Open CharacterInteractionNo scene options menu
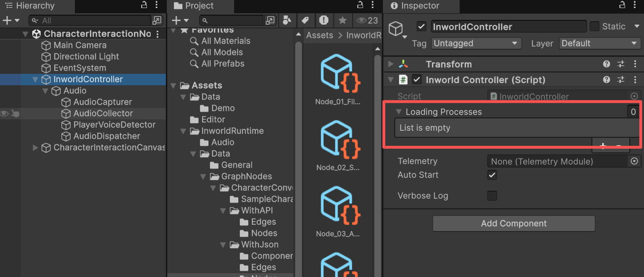This screenshot has height=277, width=644. click(x=158, y=34)
